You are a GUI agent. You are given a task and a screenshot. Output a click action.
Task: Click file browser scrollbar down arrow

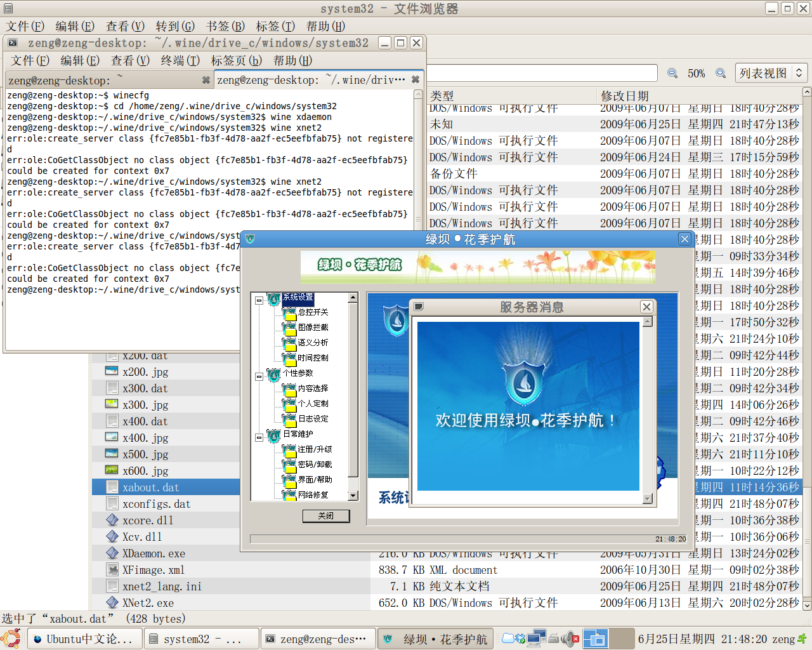click(x=807, y=606)
